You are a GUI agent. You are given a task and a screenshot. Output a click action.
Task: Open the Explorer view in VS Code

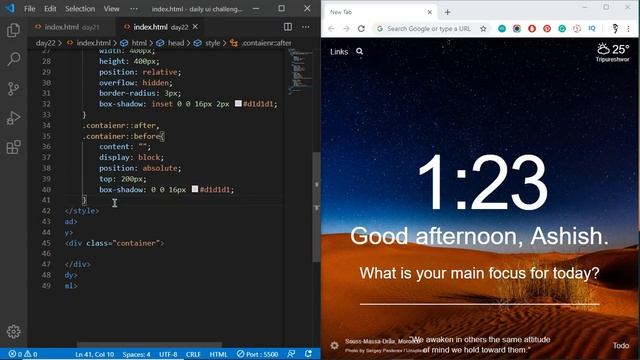[x=13, y=30]
